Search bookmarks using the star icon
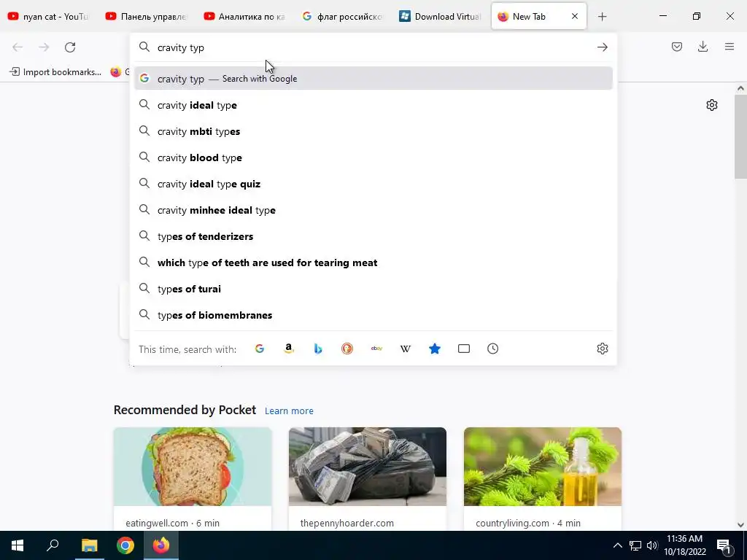The height and width of the screenshot is (560, 747). [x=435, y=349]
